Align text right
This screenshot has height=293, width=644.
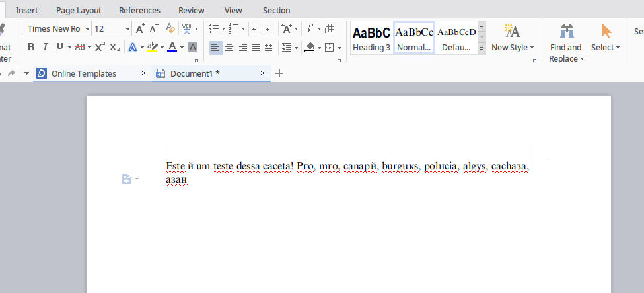click(x=242, y=48)
